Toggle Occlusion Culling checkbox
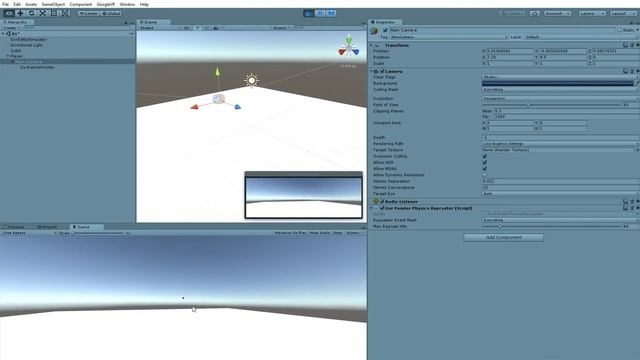The width and height of the screenshot is (640, 360). (x=484, y=156)
